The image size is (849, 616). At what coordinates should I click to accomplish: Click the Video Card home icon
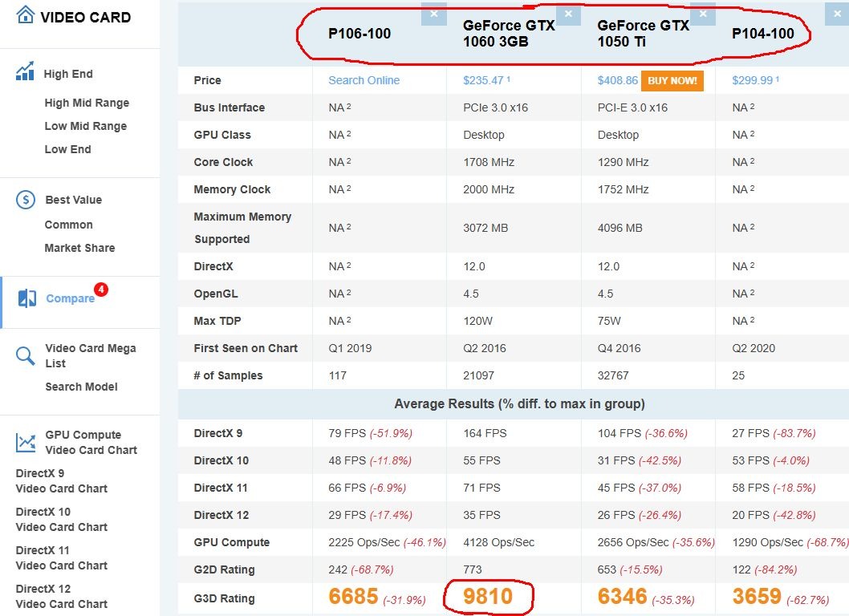pyautogui.click(x=25, y=15)
